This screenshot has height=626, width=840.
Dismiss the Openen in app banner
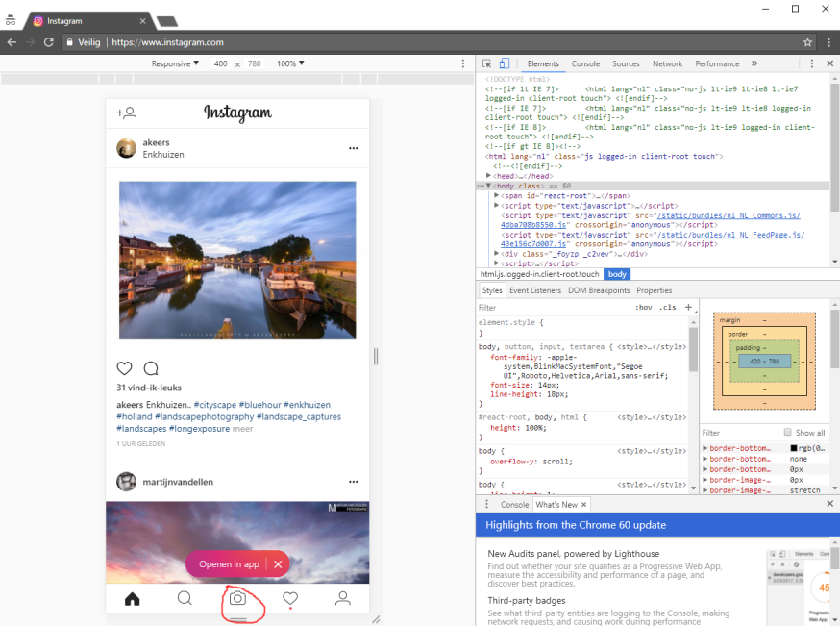278,564
